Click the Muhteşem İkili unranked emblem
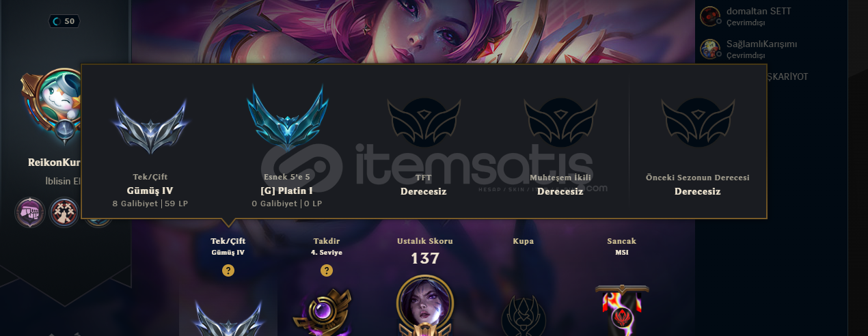868x336 pixels. tap(560, 120)
